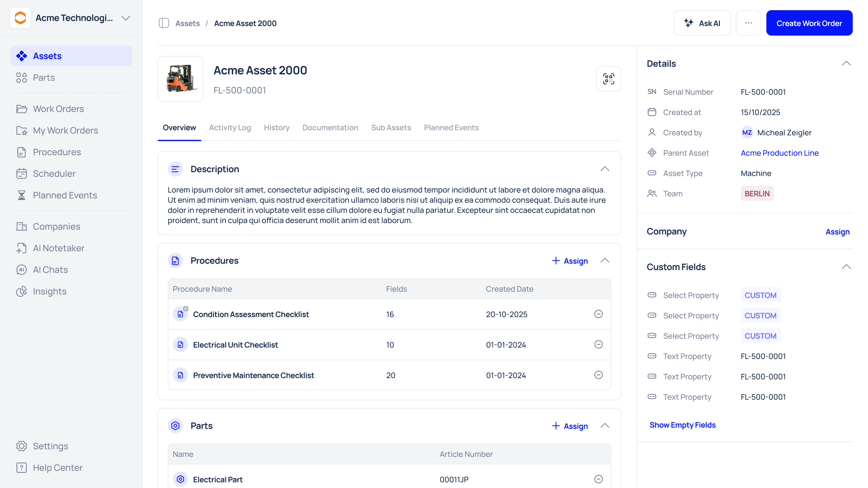The width and height of the screenshot is (868, 488).
Task: Open Planned Events in the sidebar
Action: 65,195
